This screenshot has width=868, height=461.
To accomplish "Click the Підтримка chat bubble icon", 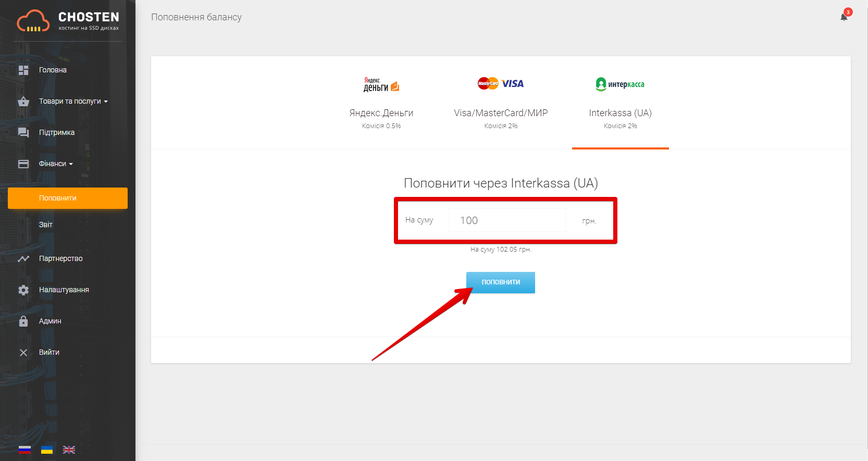I will coord(23,132).
